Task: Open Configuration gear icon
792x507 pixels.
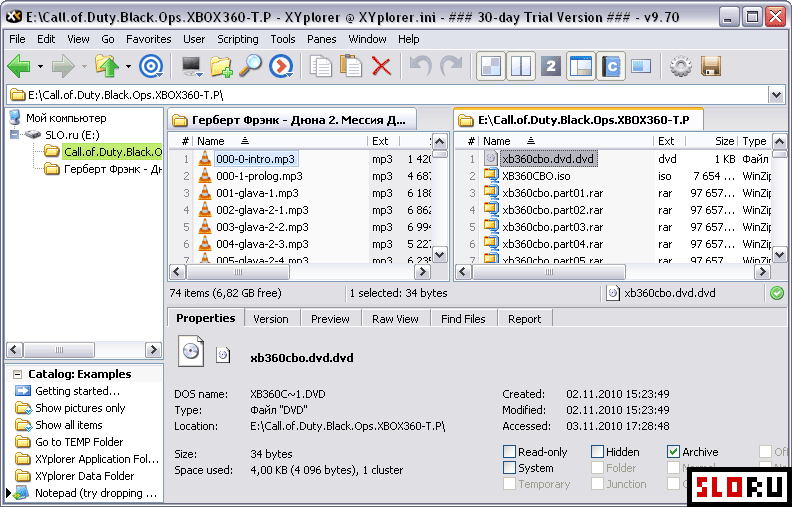Action: [681, 66]
